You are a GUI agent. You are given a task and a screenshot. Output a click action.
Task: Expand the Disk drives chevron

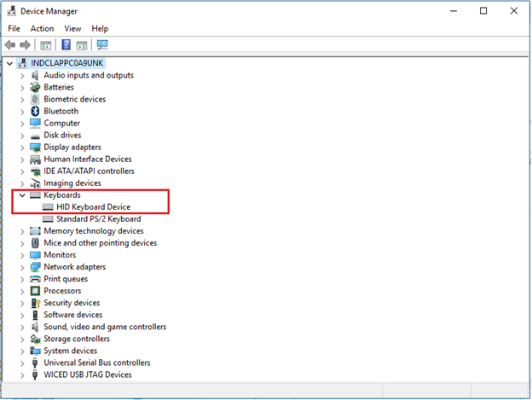[22, 136]
